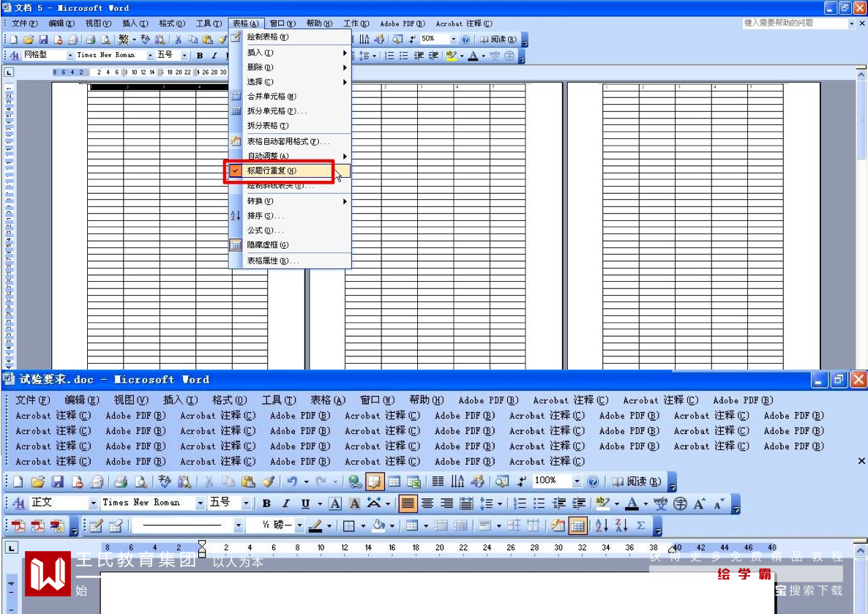Image resolution: width=868 pixels, height=614 pixels.
Task: Click AutoSum sigma icon in Tables and Borders toolbar
Action: (640, 526)
